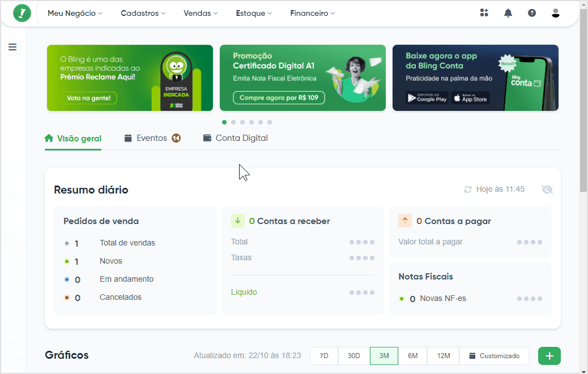The width and height of the screenshot is (588, 374).
Task: Click the refresh icon beside Hoje às 11:45
Action: pyautogui.click(x=468, y=190)
